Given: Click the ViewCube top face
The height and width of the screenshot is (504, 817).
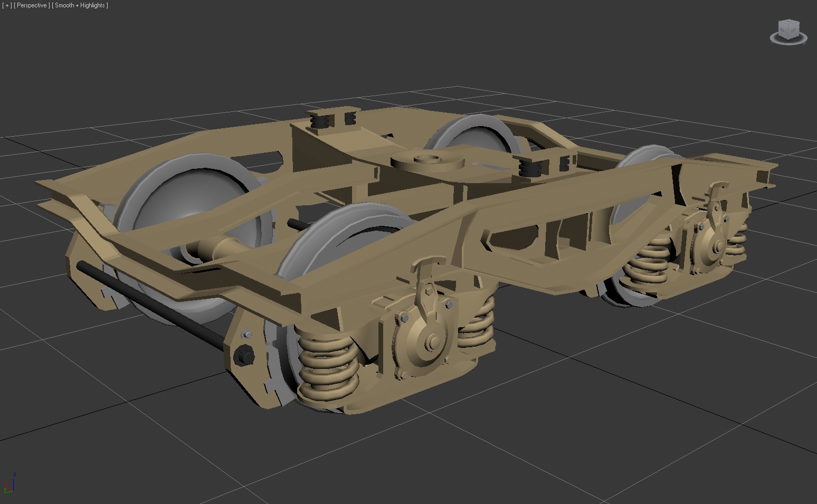Looking at the screenshot, I should pos(788,22).
